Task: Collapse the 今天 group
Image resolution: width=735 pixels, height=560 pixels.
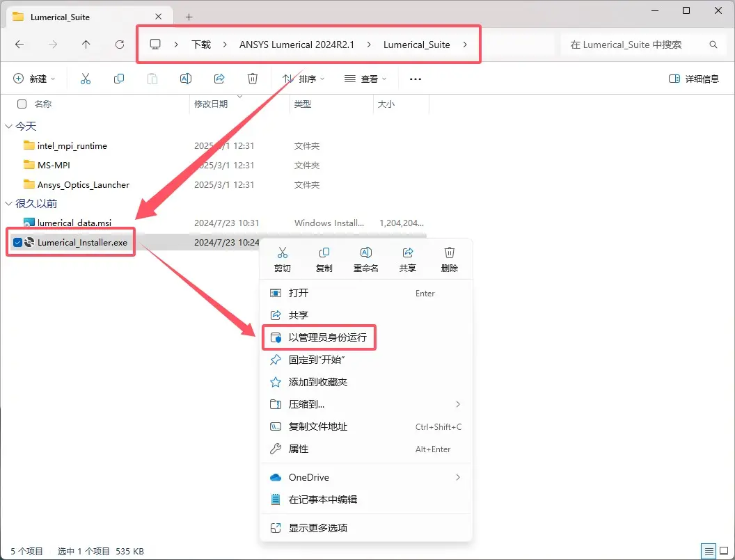Action: coord(8,126)
